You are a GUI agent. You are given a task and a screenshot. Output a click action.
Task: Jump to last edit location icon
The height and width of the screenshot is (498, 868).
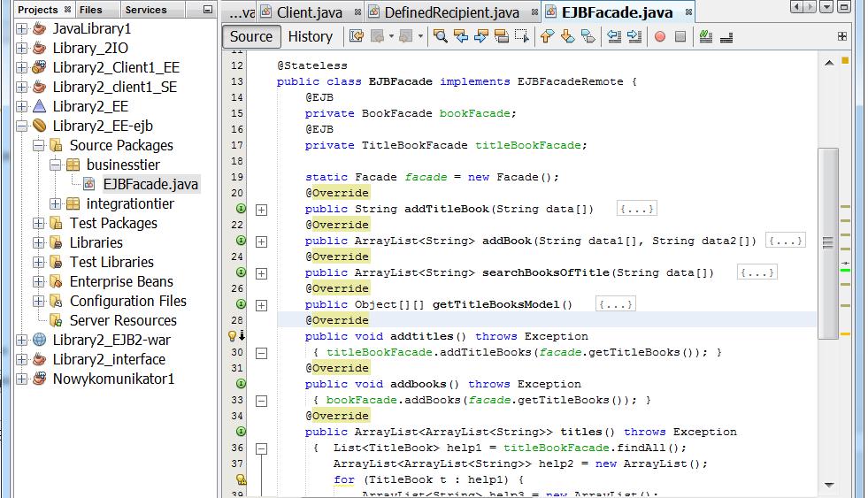pyautogui.click(x=356, y=36)
